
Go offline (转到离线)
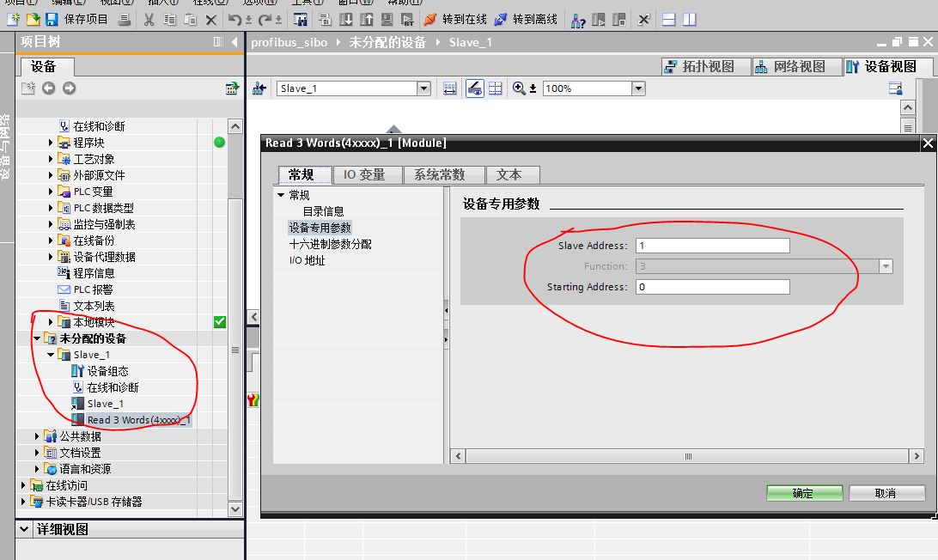click(x=525, y=20)
